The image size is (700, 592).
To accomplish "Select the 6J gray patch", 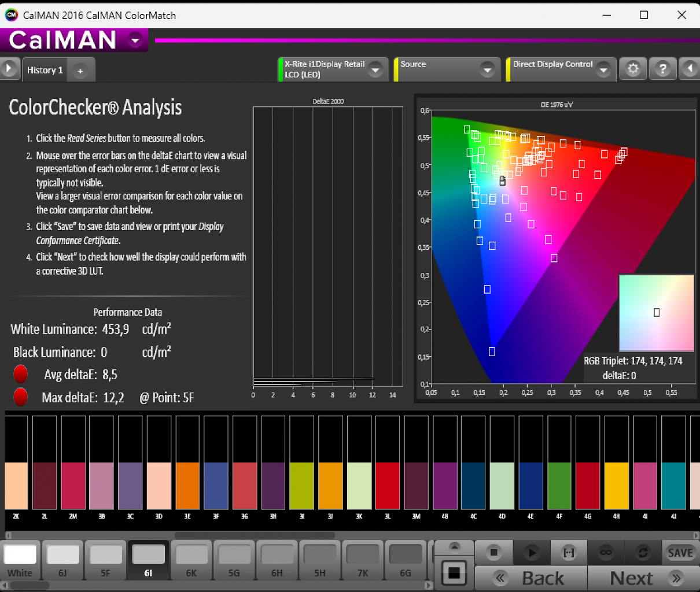I will tap(63, 560).
